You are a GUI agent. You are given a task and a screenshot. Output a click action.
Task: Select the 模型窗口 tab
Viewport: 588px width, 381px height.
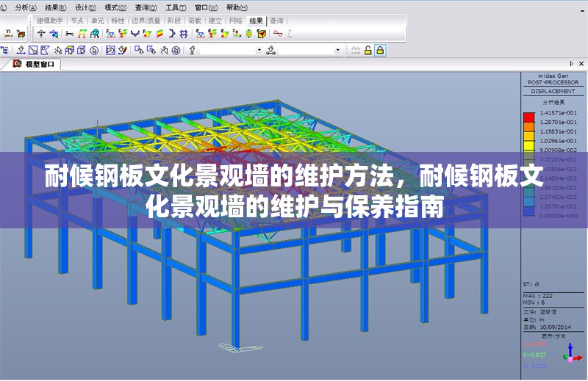pyautogui.click(x=38, y=64)
